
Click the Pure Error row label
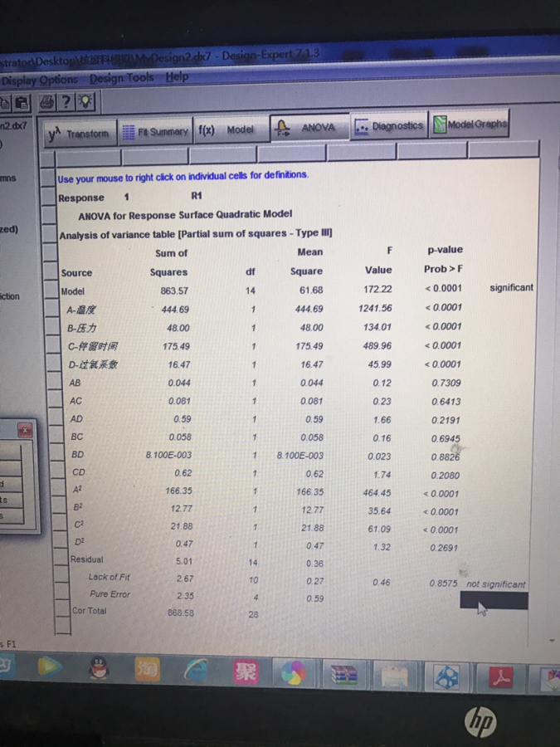click(110, 594)
